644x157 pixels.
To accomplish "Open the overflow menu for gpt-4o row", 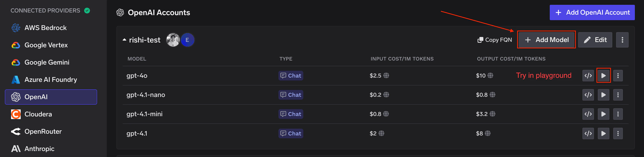I will [x=618, y=75].
